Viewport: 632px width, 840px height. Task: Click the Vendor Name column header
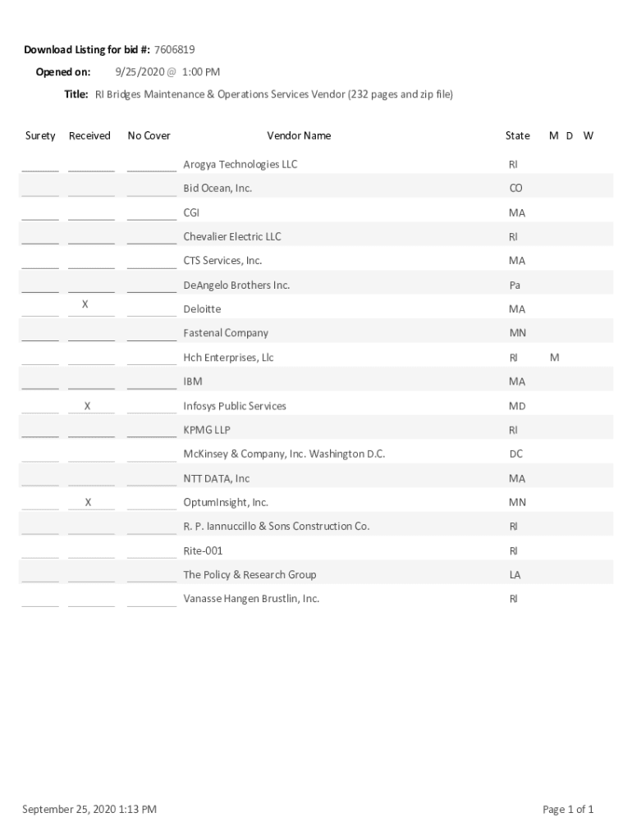click(x=299, y=135)
